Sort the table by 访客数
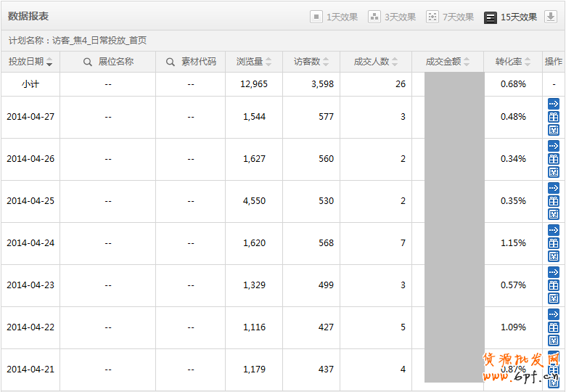 click(x=311, y=62)
